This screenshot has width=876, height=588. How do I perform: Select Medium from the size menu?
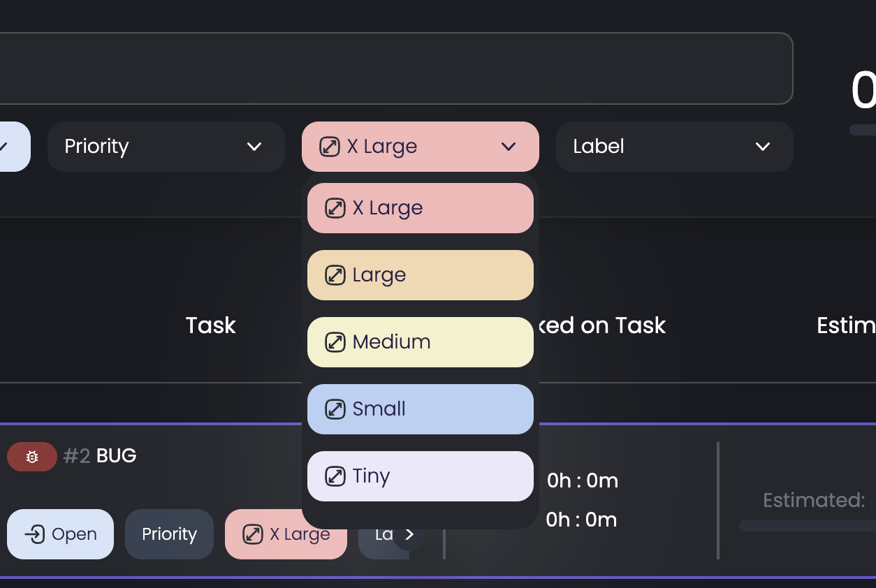420,341
